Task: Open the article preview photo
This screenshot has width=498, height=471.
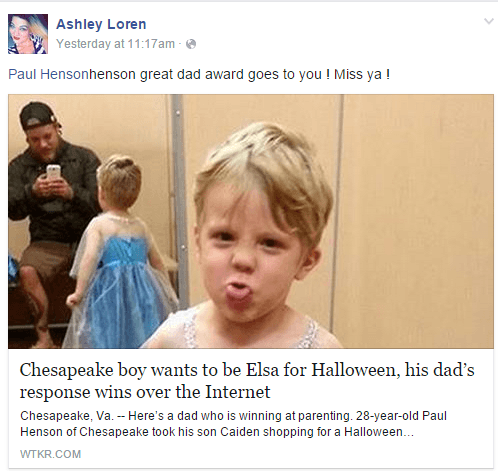Action: click(x=251, y=221)
